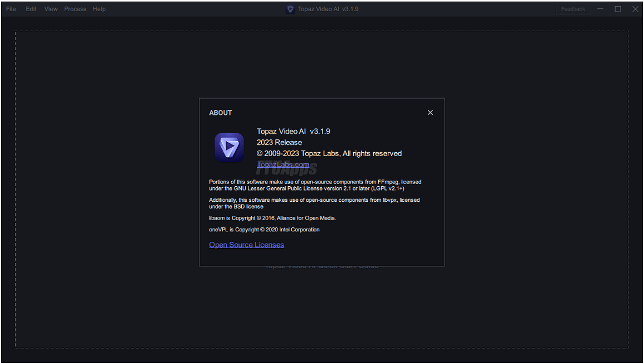
Task: Click the Topaz icon in the title bar
Action: pyautogui.click(x=290, y=9)
